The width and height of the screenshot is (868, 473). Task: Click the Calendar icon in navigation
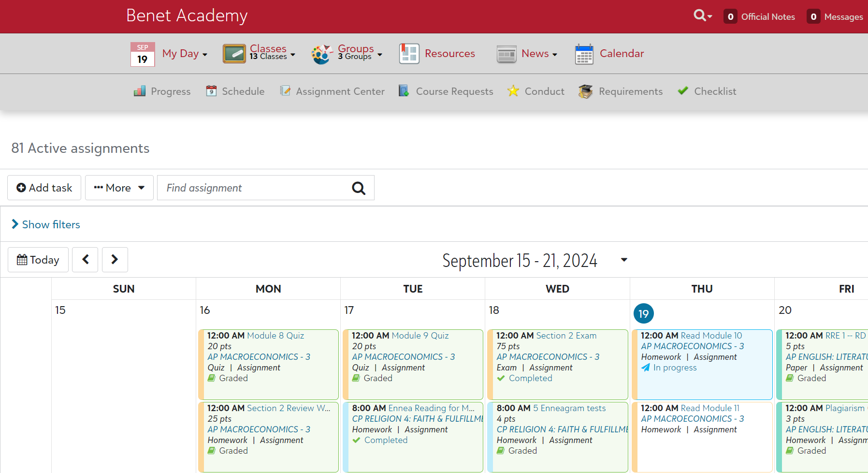(x=584, y=54)
